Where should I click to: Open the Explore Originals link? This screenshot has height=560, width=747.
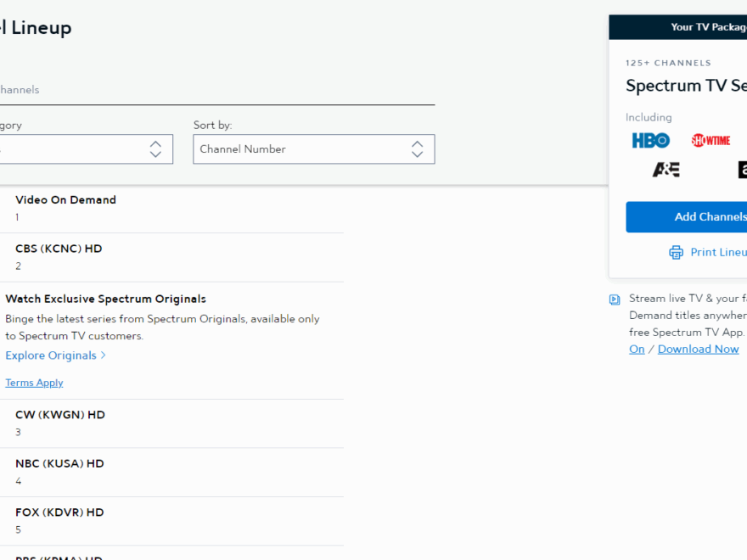[51, 356]
